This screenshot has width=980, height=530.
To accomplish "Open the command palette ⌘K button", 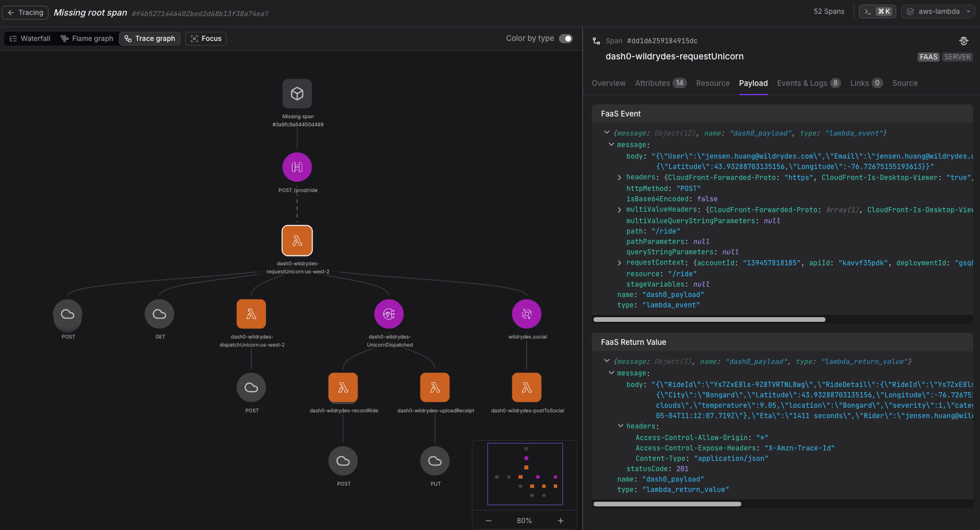I will [877, 12].
